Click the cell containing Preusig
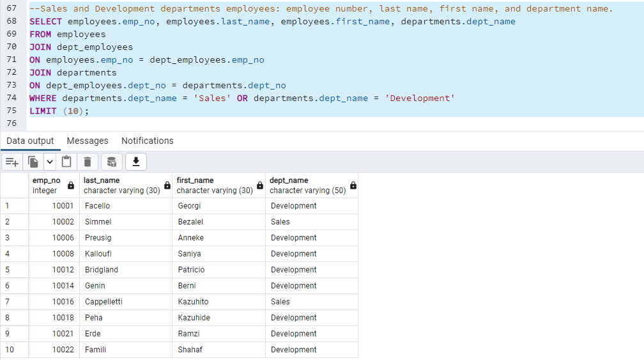The image size is (644, 360). (x=126, y=238)
